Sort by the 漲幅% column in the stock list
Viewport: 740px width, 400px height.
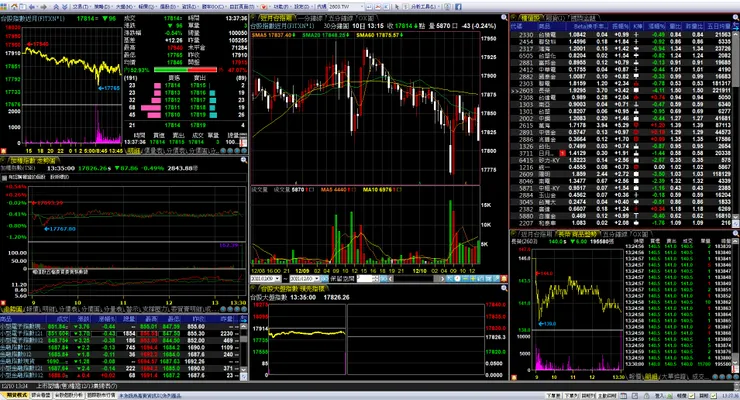656,26
